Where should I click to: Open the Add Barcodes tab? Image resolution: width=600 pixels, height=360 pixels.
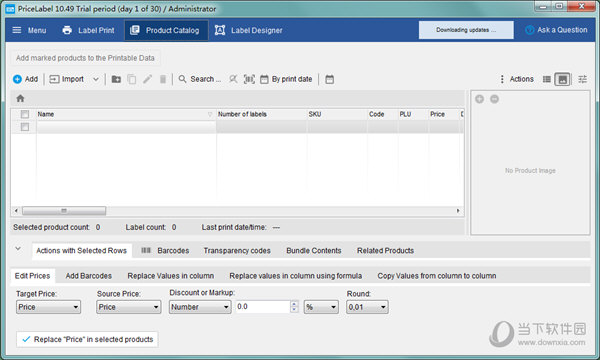(88, 276)
